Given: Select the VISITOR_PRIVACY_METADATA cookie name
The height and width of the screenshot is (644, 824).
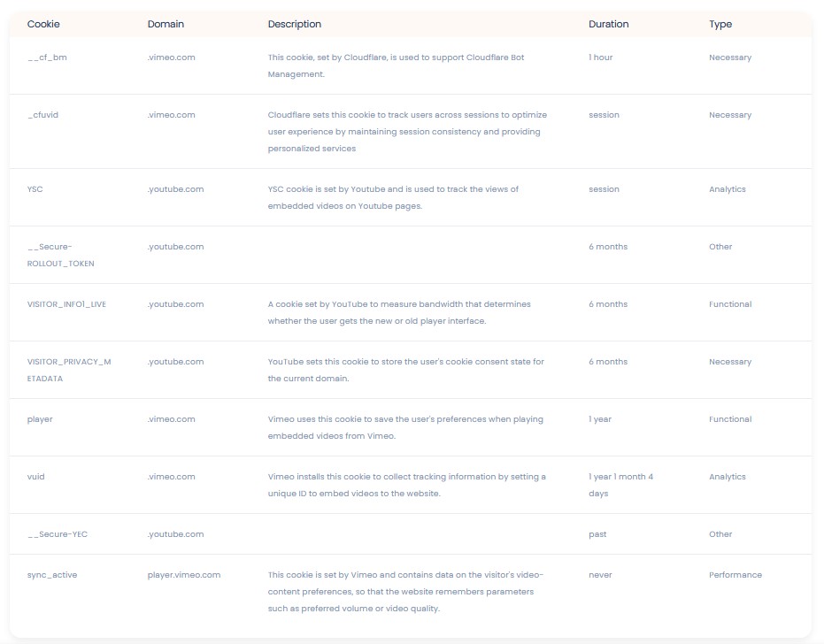Looking at the screenshot, I should click(69, 370).
